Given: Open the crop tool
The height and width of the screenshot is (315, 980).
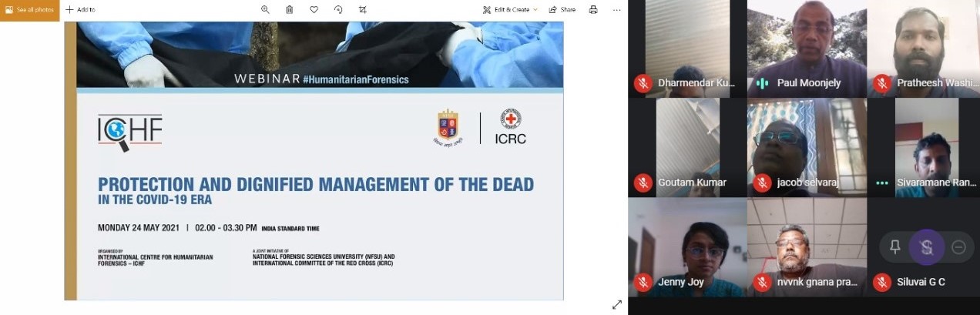Looking at the screenshot, I should (363, 10).
